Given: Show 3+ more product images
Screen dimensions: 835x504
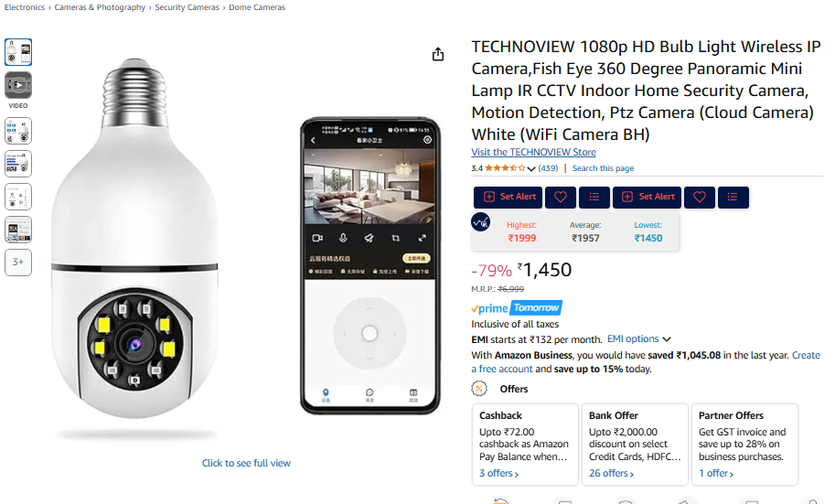Looking at the screenshot, I should point(18,263).
